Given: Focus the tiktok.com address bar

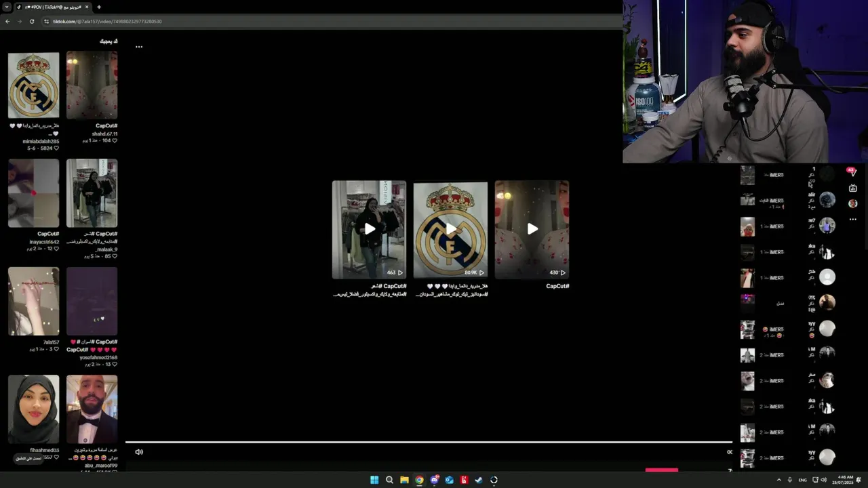Looking at the screenshot, I should click(332, 21).
